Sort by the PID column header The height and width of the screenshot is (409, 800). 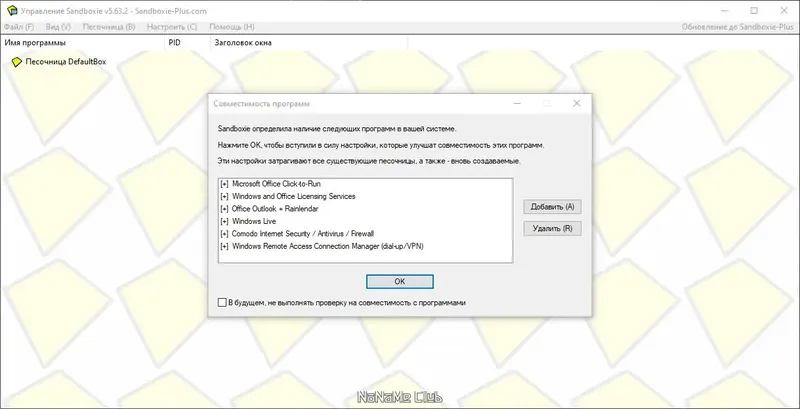click(187, 43)
